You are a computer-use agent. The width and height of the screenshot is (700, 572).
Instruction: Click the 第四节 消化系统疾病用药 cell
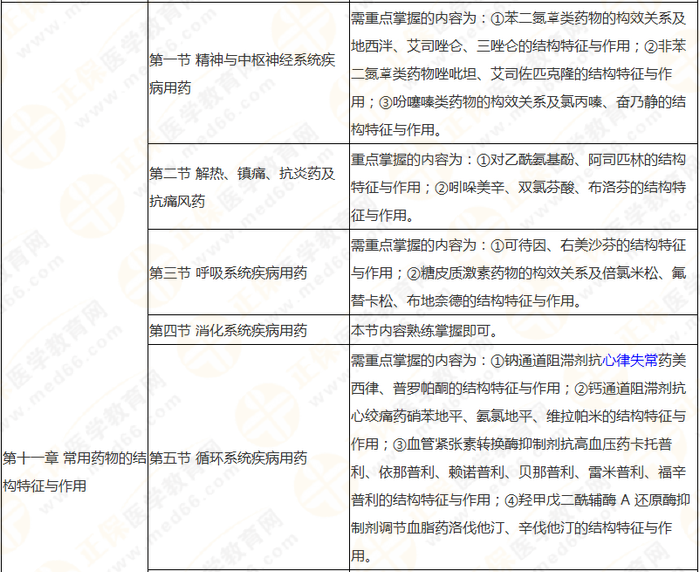pos(227,329)
